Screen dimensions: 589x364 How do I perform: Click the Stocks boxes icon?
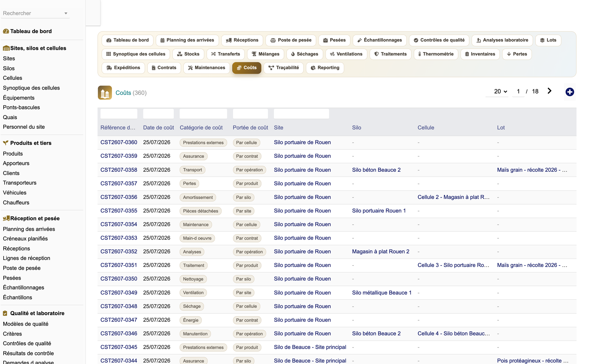[x=179, y=54]
